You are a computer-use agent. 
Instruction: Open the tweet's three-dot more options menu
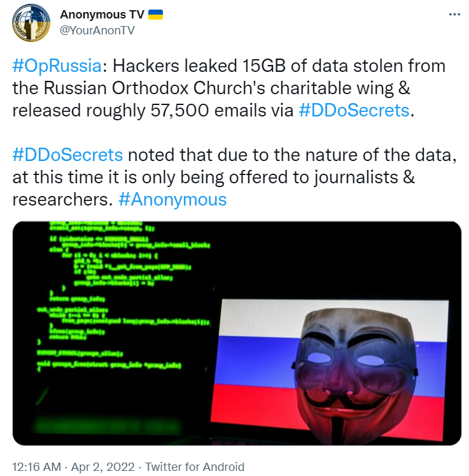(454, 15)
